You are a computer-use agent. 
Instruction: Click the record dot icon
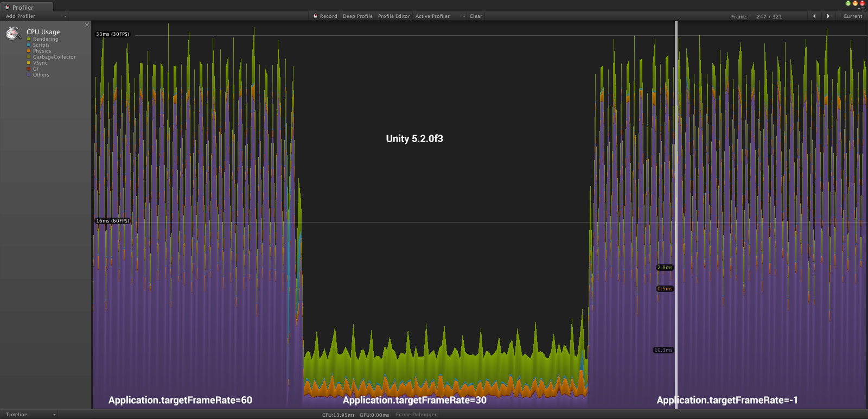[x=315, y=16]
